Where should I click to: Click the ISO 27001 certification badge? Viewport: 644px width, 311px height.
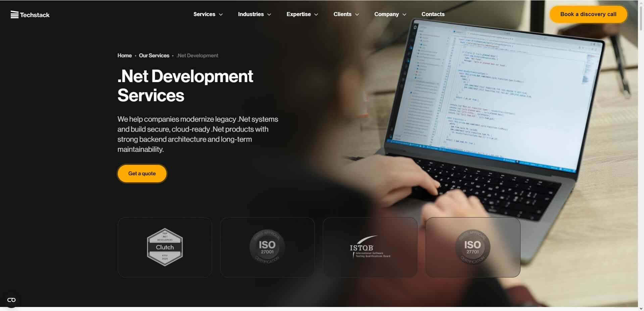267,247
